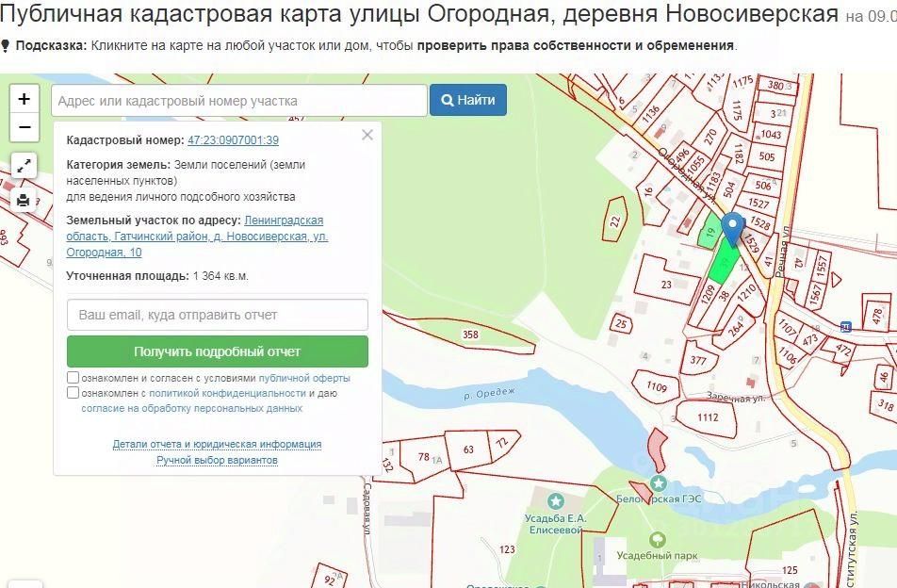Screen dimensions: 897x588
Task: Check the политикой конфиденциальности consent checkbox
Action: (x=73, y=393)
